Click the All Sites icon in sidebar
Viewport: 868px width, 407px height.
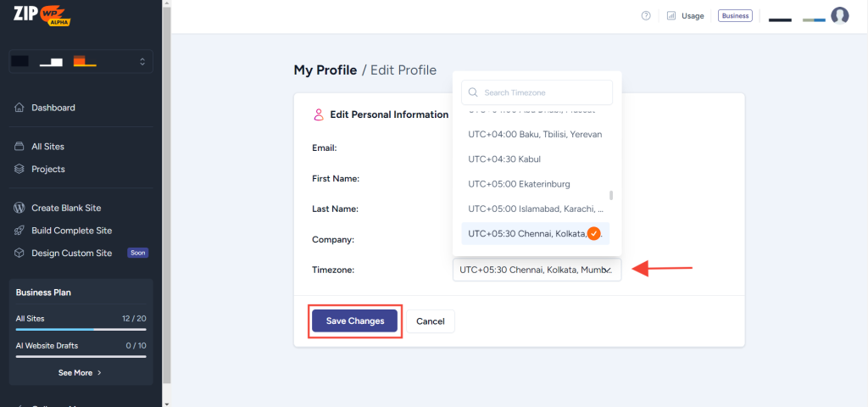tap(19, 147)
